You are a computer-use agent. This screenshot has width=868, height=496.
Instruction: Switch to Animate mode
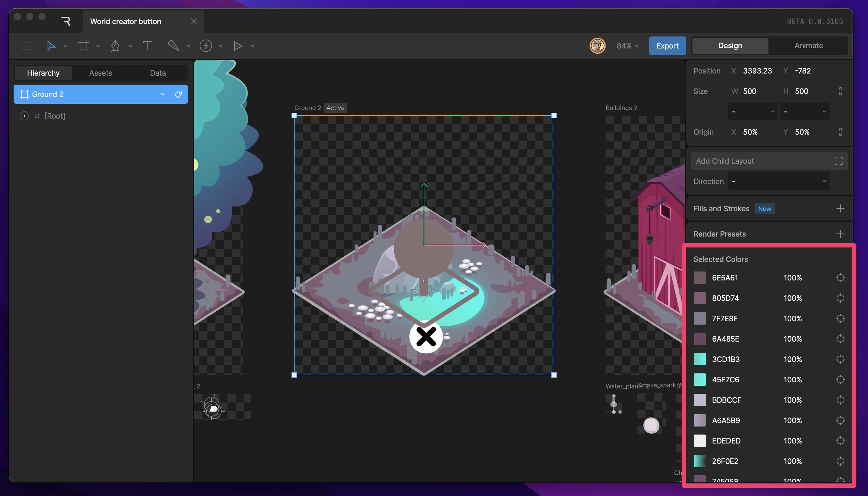click(808, 46)
